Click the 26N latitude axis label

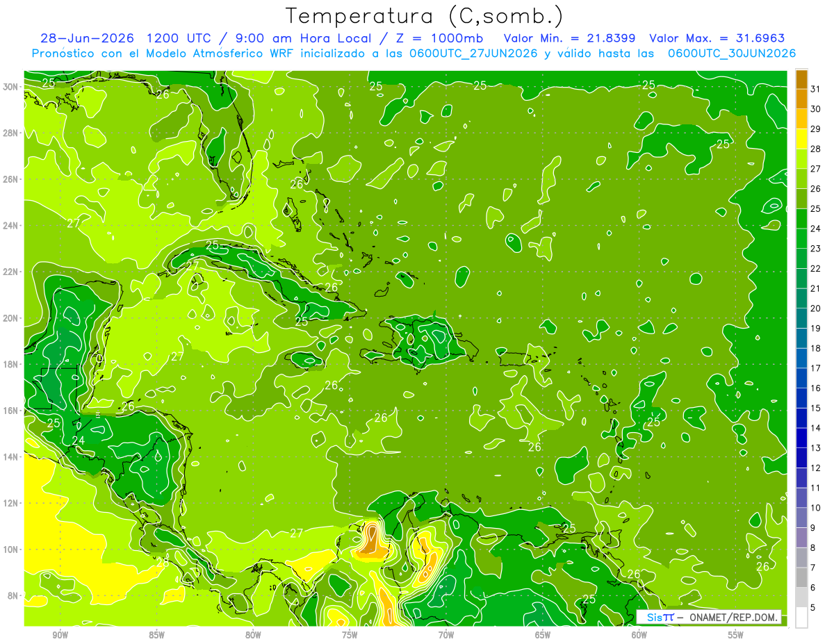10,179
